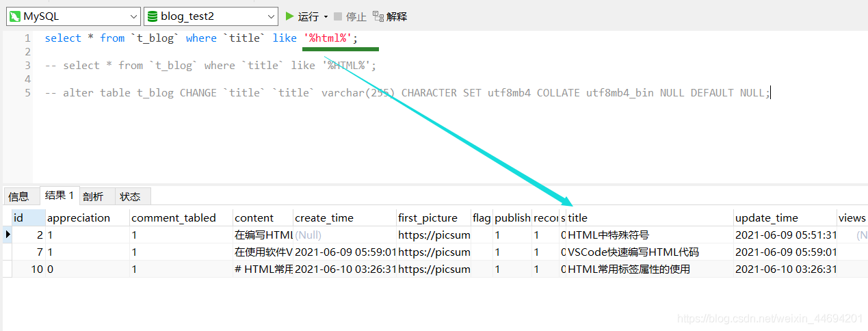
Task: Select content cell starting # HTML常用
Action: tap(263, 269)
